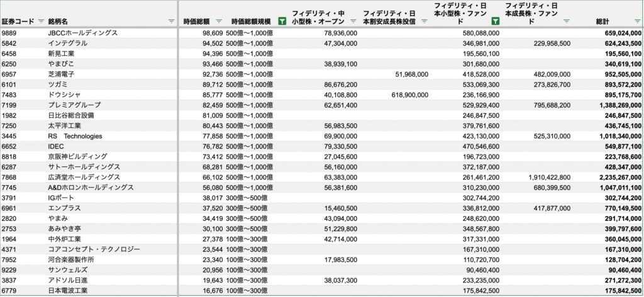Viewport: 644px width, 297px height.
Task: Open the 時価総額 column filter
Action: click(219, 21)
